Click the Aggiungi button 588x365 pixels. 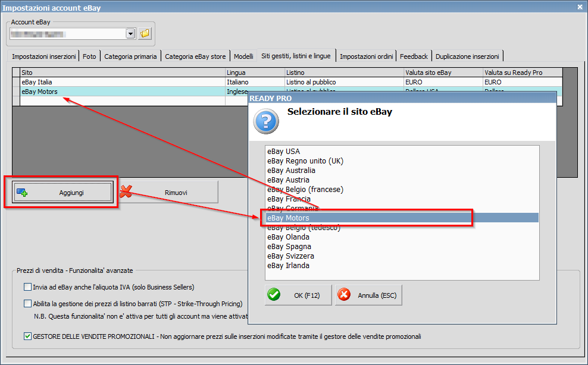(62, 193)
